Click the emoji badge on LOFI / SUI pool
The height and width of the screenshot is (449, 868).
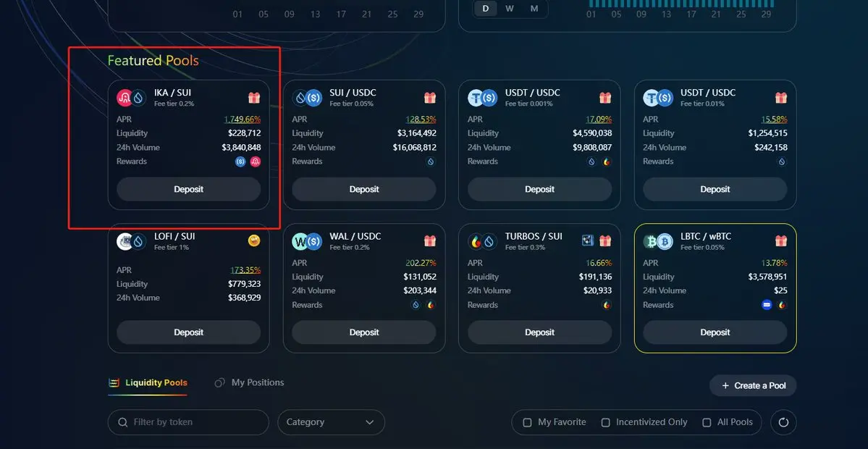coord(254,241)
